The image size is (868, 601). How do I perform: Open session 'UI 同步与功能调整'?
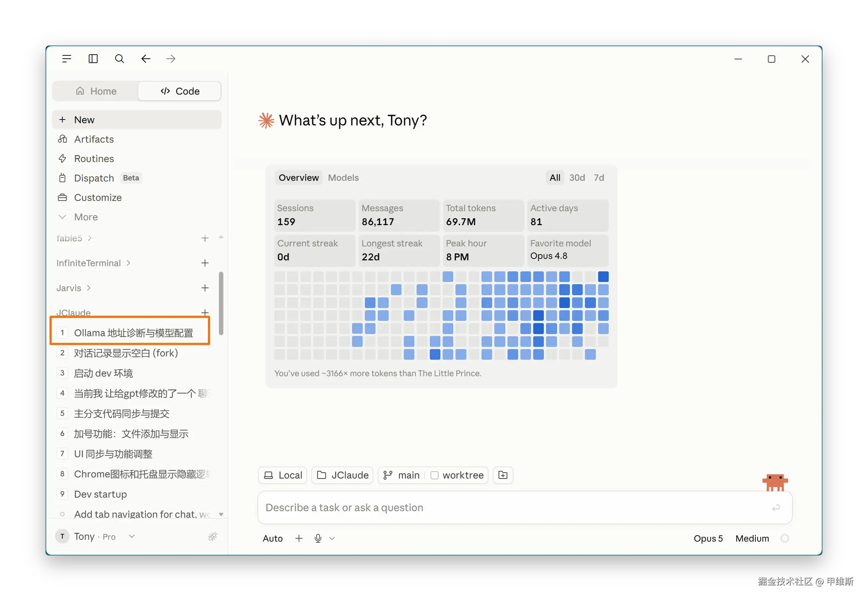pos(134,454)
